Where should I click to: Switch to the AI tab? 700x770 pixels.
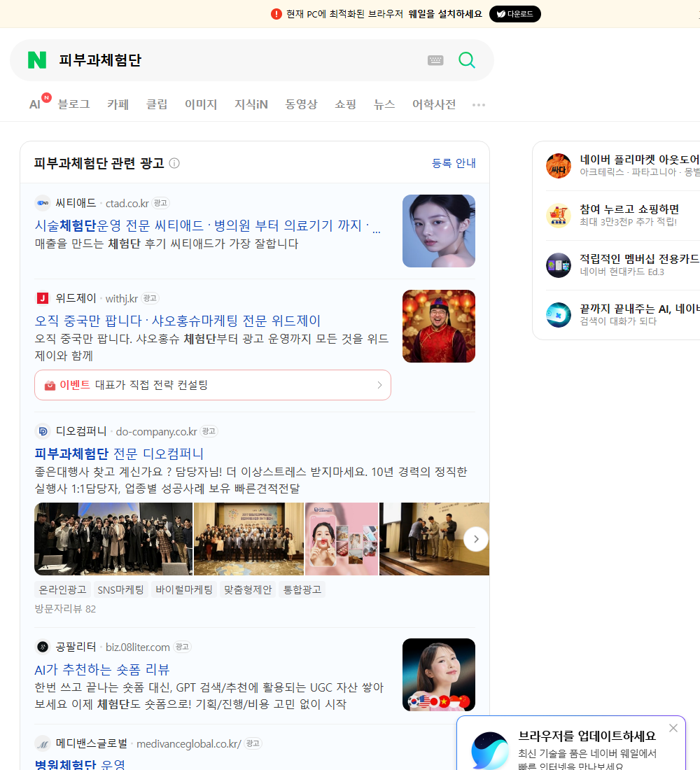[x=35, y=104]
